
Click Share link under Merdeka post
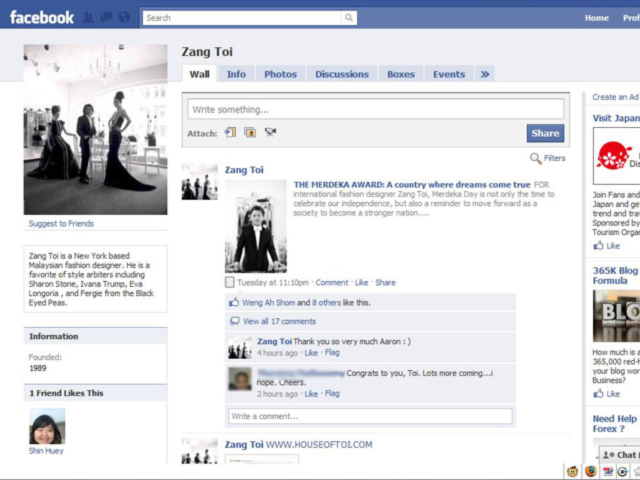coord(385,282)
